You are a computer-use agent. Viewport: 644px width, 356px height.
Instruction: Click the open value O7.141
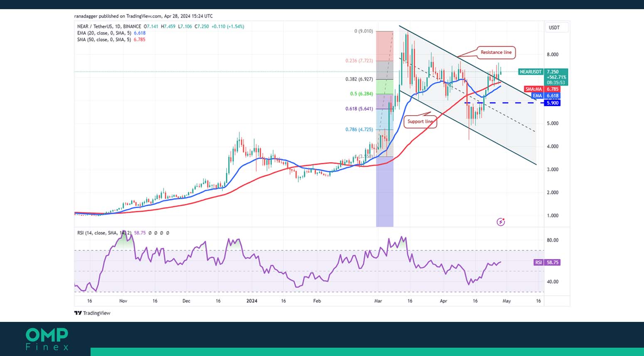[x=151, y=27]
